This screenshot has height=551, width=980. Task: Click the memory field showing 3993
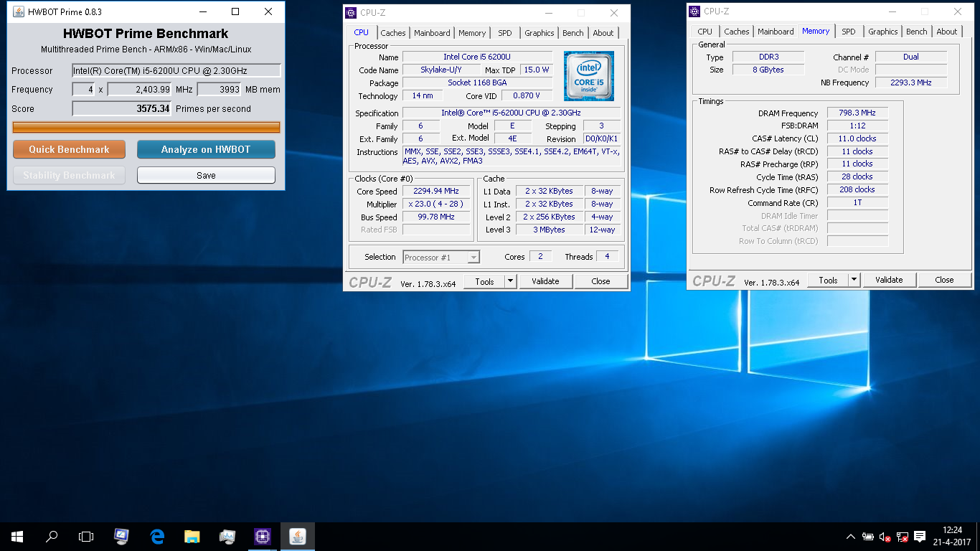click(219, 89)
